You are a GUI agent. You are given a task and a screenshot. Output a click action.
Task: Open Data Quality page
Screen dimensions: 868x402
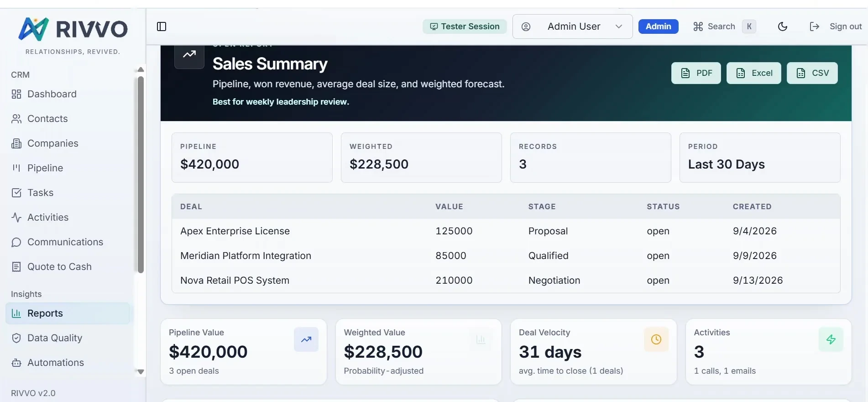tap(68, 338)
